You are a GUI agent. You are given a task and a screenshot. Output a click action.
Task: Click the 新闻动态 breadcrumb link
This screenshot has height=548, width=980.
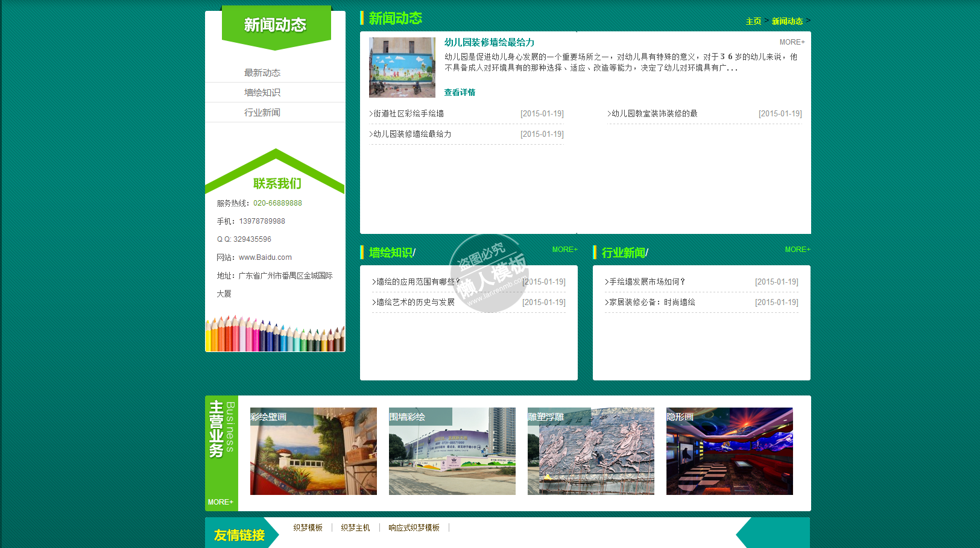[x=787, y=21]
